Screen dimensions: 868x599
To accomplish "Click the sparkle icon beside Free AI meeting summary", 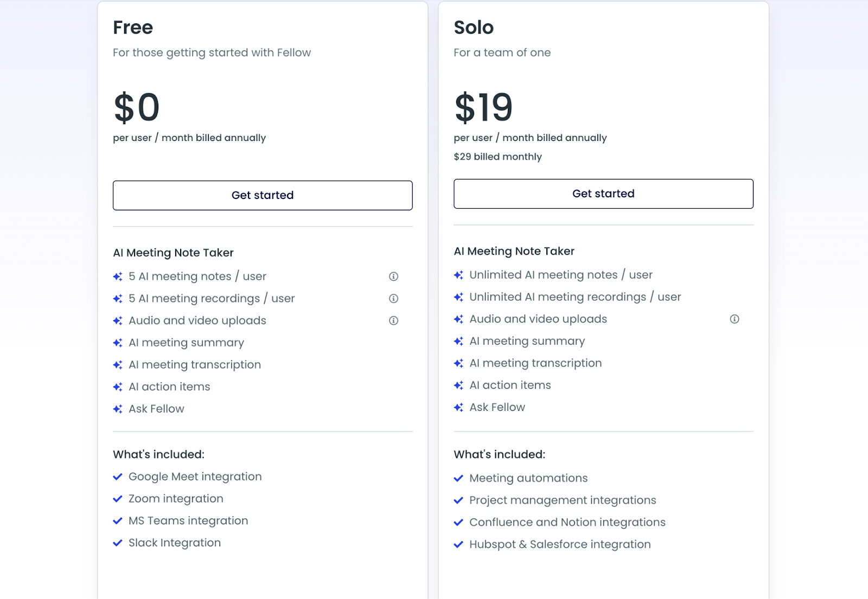I will pos(118,343).
